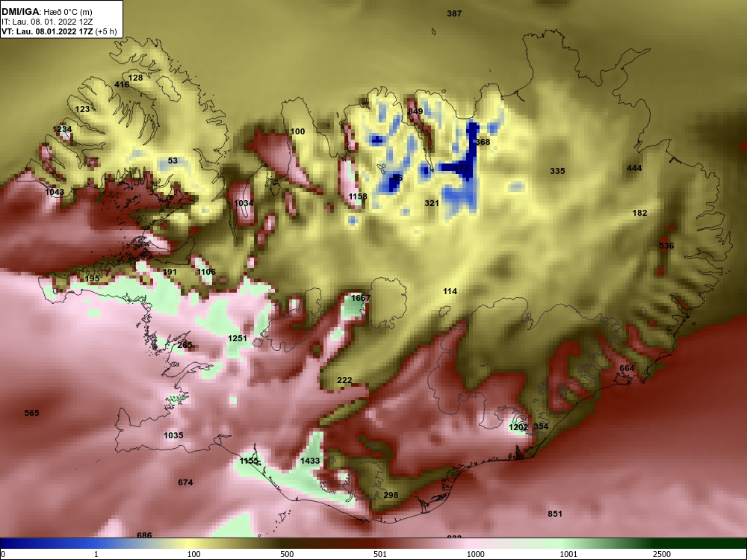Select the 1667 height label

tap(361, 298)
